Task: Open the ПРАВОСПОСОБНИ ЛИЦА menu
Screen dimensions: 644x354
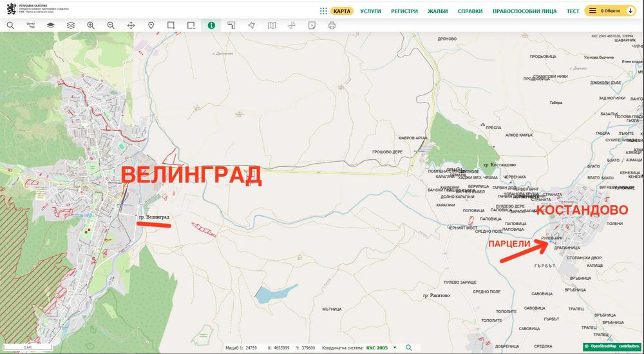Action: pos(524,11)
